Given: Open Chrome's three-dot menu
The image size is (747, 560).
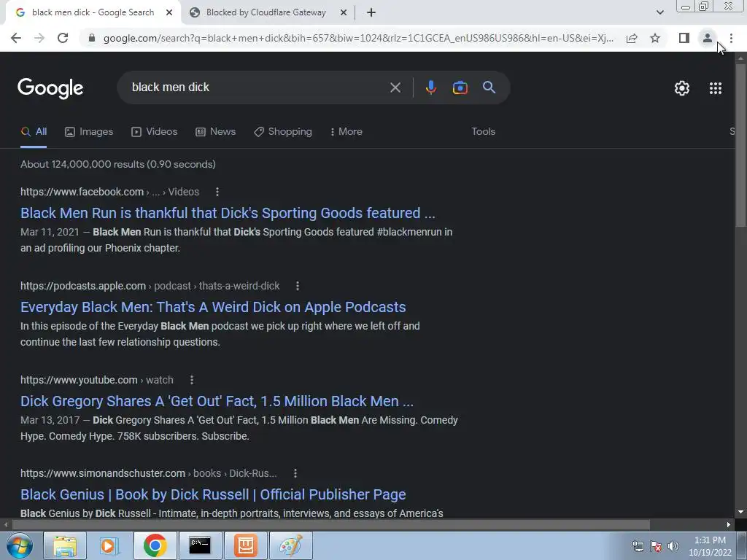Looking at the screenshot, I should pyautogui.click(x=731, y=38).
